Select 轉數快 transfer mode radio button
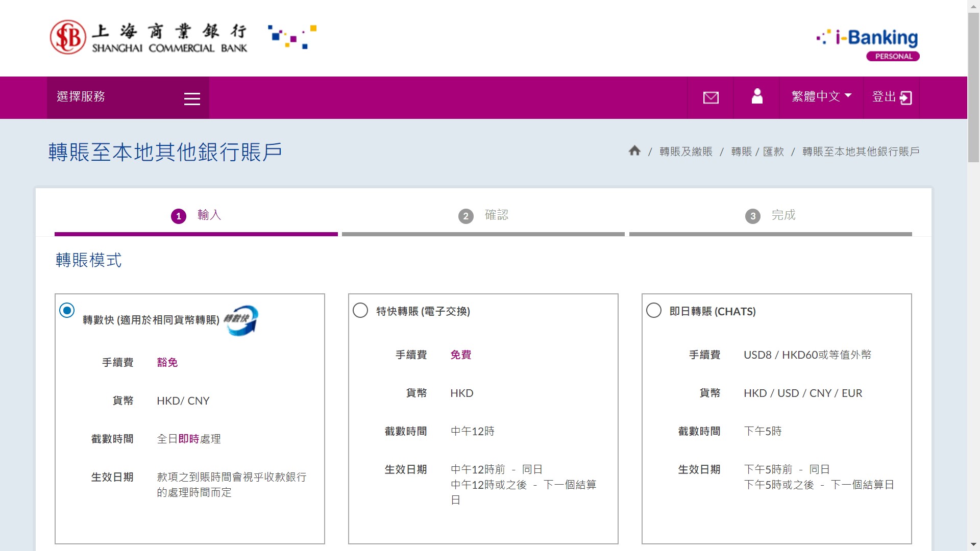 point(67,310)
